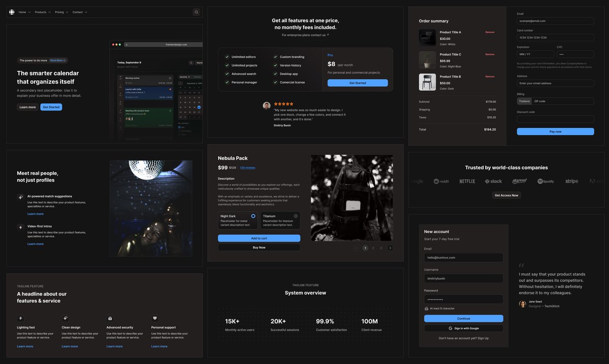Click the Read More badge in hero
Screen dimensions: 609x364
[x=57, y=60]
